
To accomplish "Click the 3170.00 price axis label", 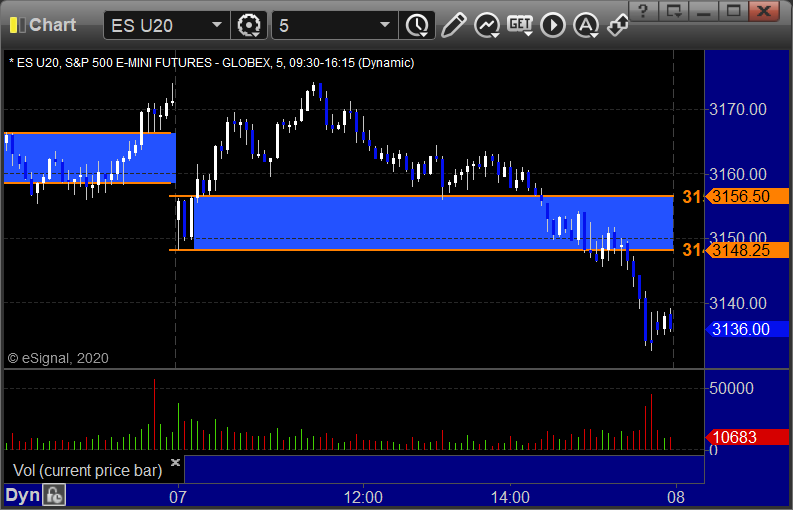I will [x=738, y=109].
